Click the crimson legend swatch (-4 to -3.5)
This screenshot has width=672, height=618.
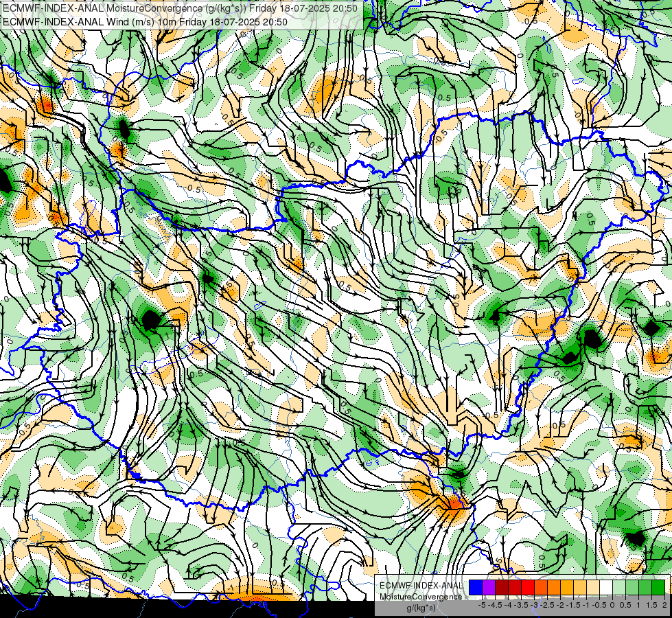515,588
